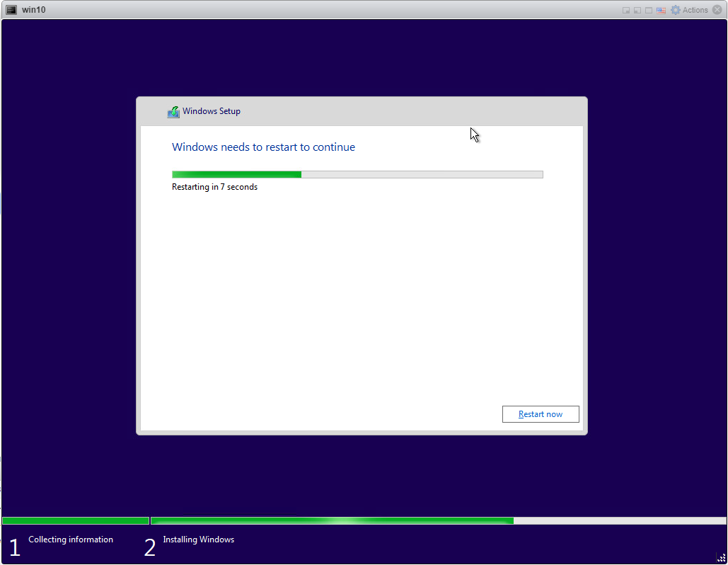Viewport: 728px width, 565px height.
Task: Select the US keyboard layout flag icon
Action: pos(661,9)
